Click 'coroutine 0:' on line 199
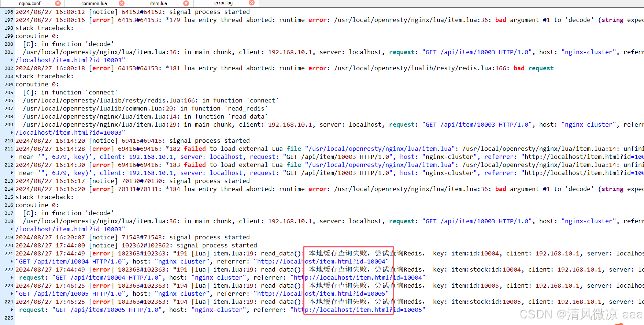 pyautogui.click(x=37, y=36)
